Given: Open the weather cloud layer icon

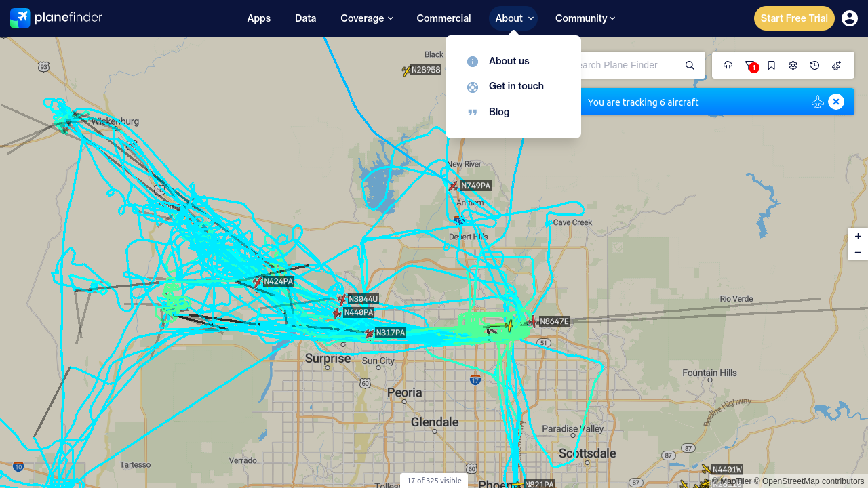Looking at the screenshot, I should coord(728,65).
